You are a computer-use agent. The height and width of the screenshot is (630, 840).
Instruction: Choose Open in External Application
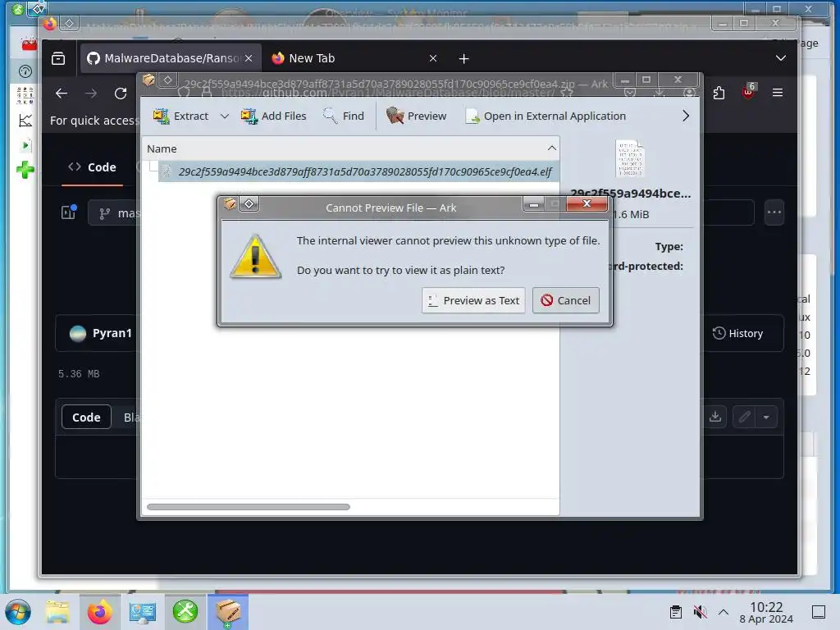546,116
